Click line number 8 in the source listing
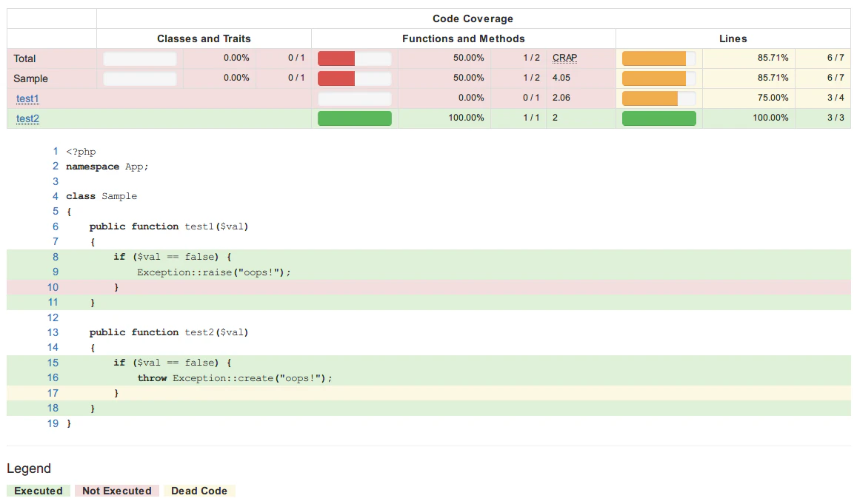Screen dimensions: 857x504 56,257
